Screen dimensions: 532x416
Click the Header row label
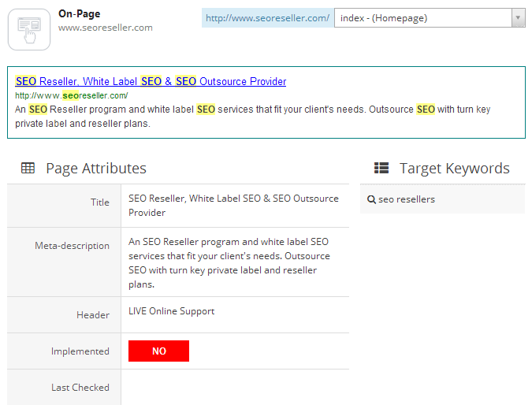click(x=93, y=315)
